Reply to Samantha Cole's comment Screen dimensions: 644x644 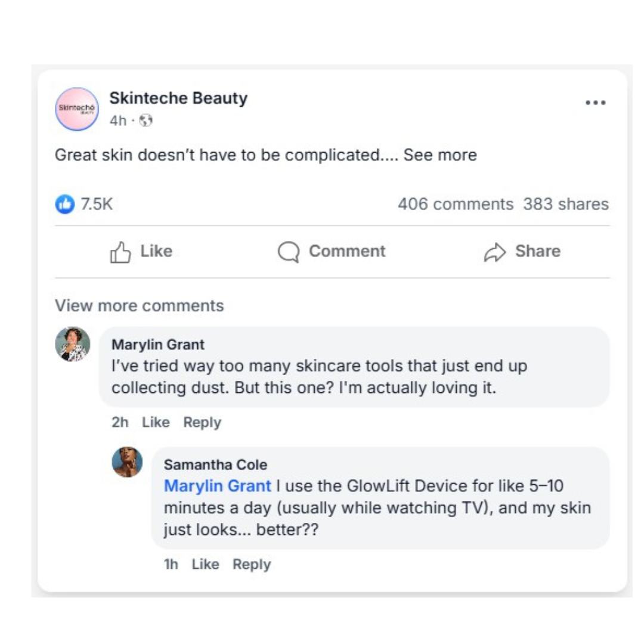252,564
